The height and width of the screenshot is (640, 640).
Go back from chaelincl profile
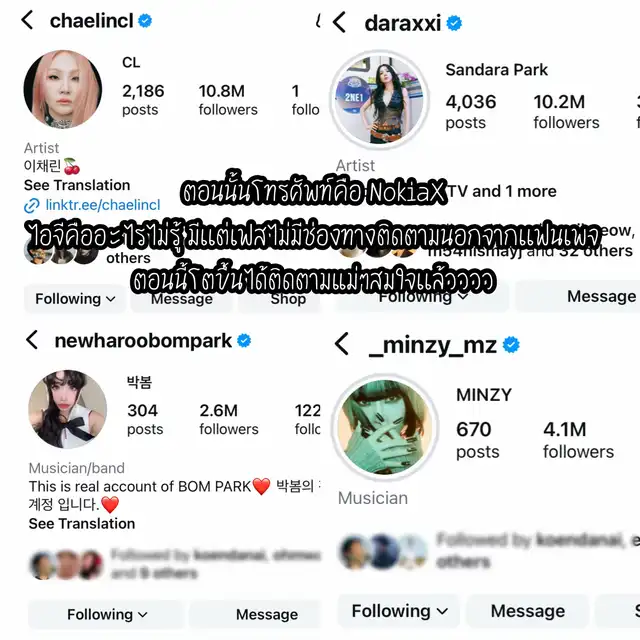(27, 20)
